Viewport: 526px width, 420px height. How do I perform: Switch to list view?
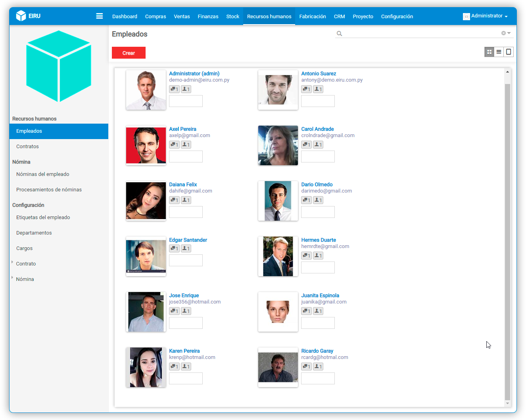[x=499, y=52]
